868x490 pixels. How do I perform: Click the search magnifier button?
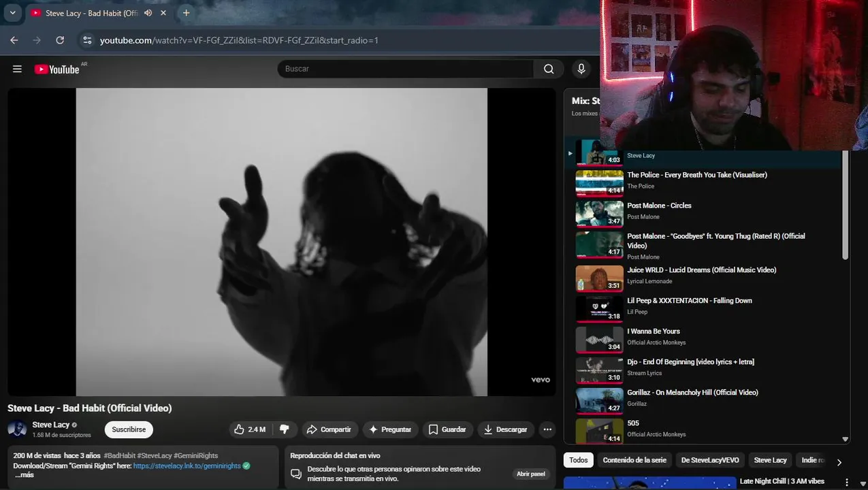coord(549,69)
